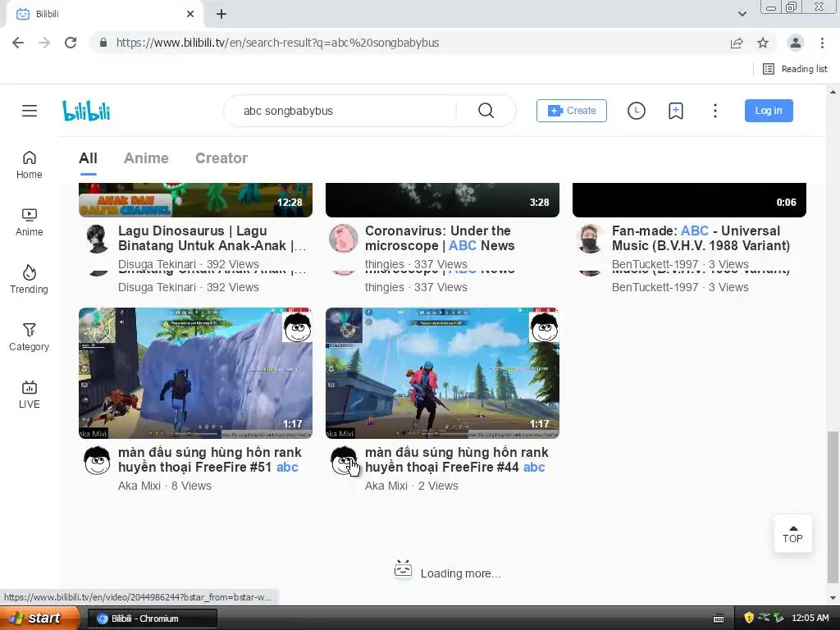
Task: Go to Home in sidebar
Action: tap(29, 164)
